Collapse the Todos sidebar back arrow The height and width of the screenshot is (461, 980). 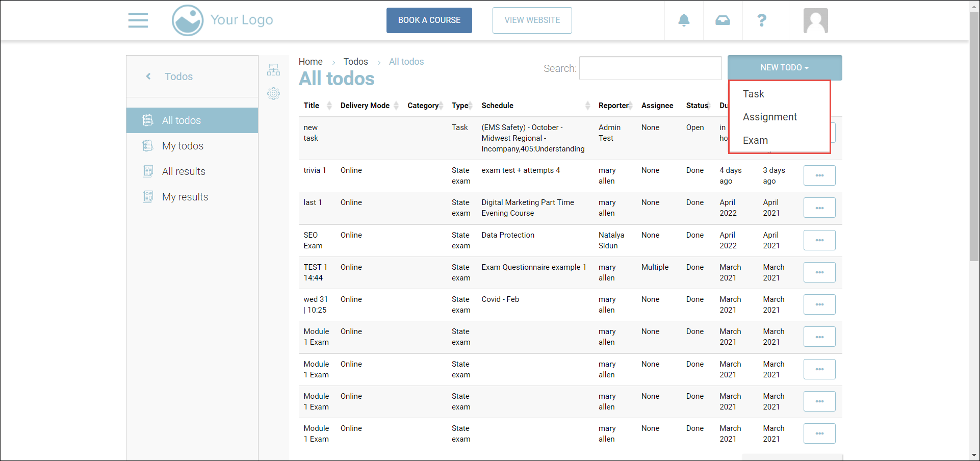click(148, 76)
